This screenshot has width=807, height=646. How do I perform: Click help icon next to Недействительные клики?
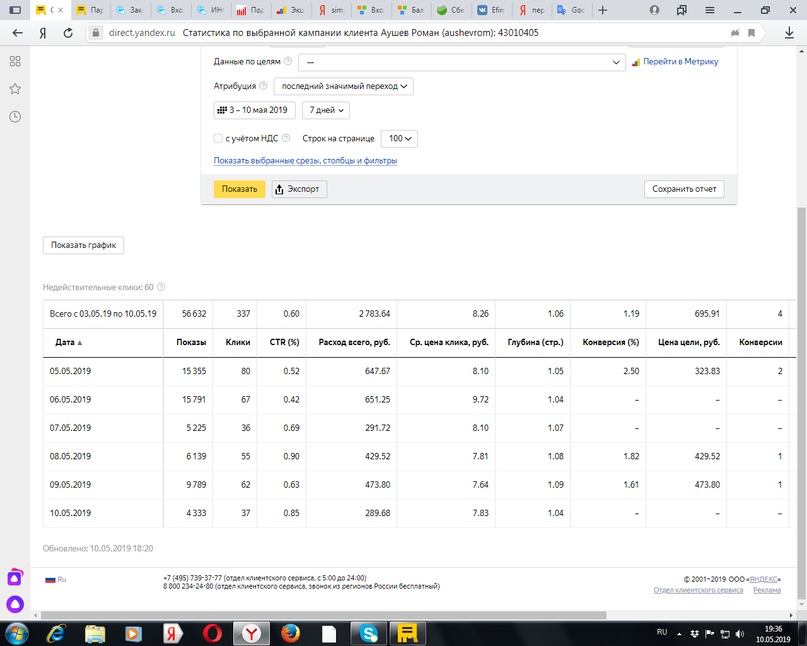tap(161, 287)
